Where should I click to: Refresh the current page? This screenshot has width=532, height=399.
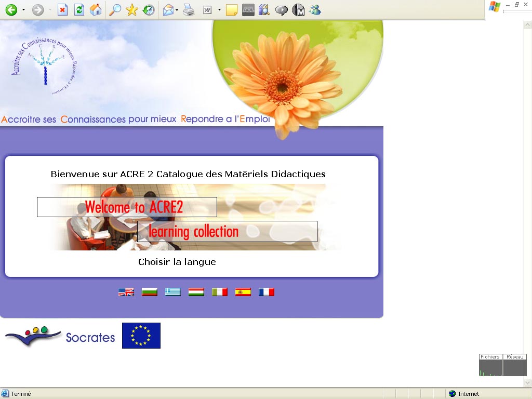pyautogui.click(x=79, y=10)
